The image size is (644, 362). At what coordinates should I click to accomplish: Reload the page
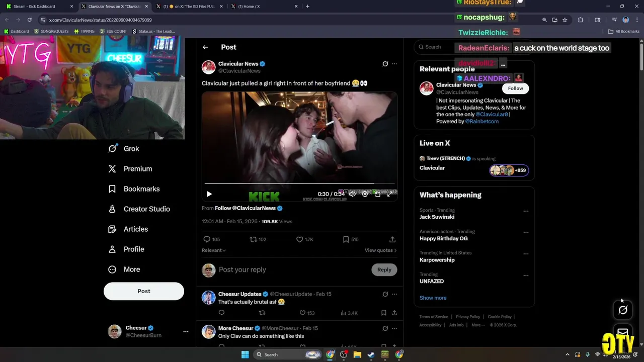[x=29, y=20]
